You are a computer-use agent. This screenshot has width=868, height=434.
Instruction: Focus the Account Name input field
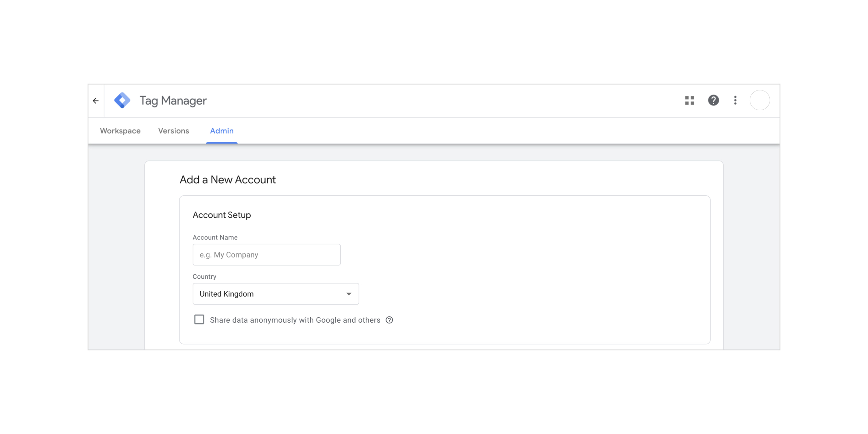(x=267, y=255)
